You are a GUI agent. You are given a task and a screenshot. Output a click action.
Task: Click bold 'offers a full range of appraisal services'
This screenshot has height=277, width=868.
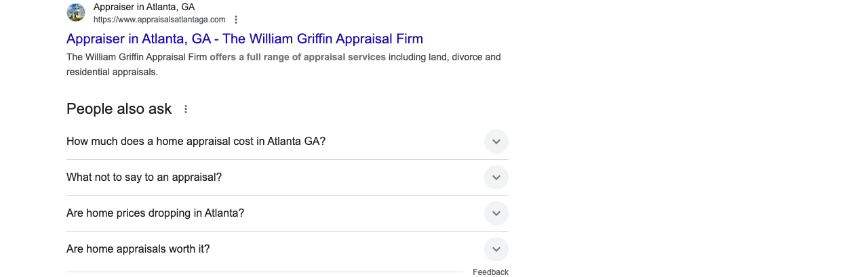[298, 57]
